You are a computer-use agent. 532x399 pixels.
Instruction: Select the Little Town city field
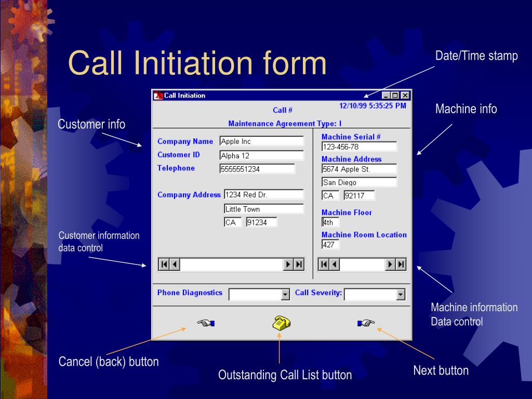263,209
